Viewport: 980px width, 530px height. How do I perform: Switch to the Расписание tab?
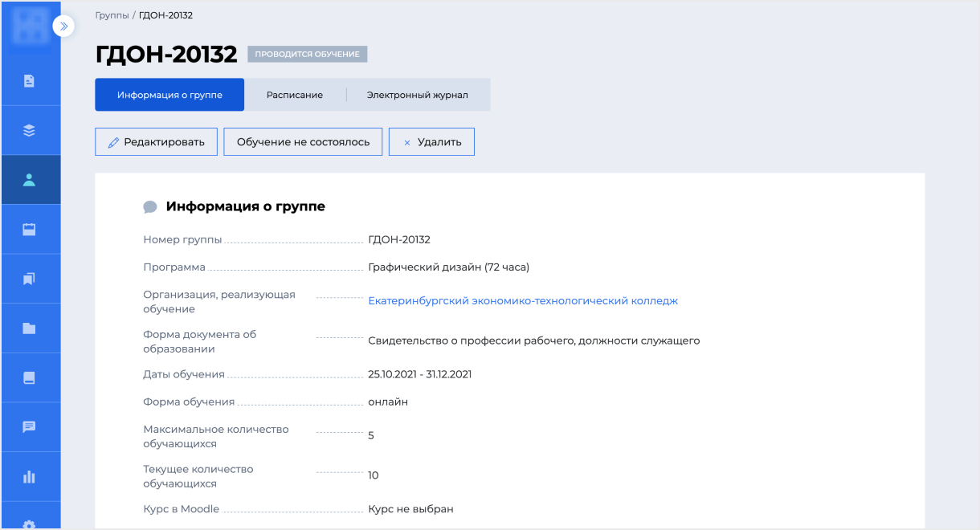pyautogui.click(x=295, y=95)
